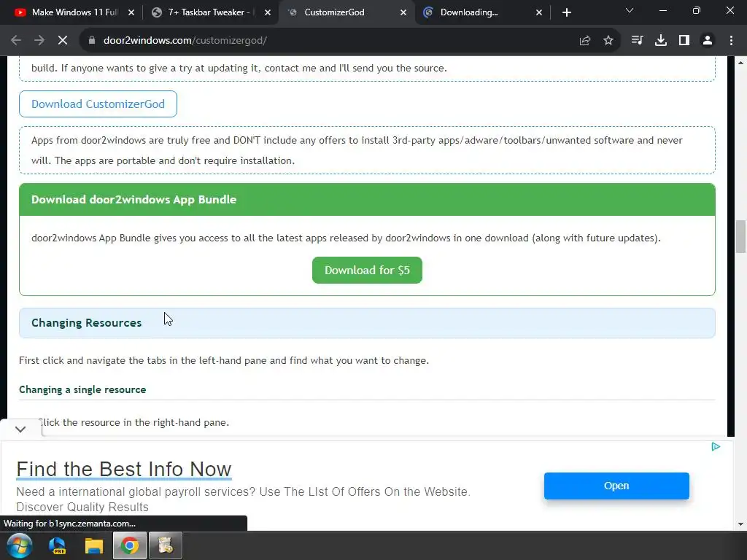Switch to the Make Windows 11 Full tab
This screenshot has width=747, height=560.
pyautogui.click(x=74, y=12)
